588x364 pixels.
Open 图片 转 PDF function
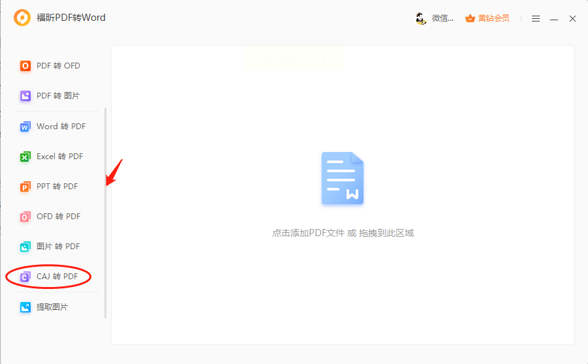58,247
